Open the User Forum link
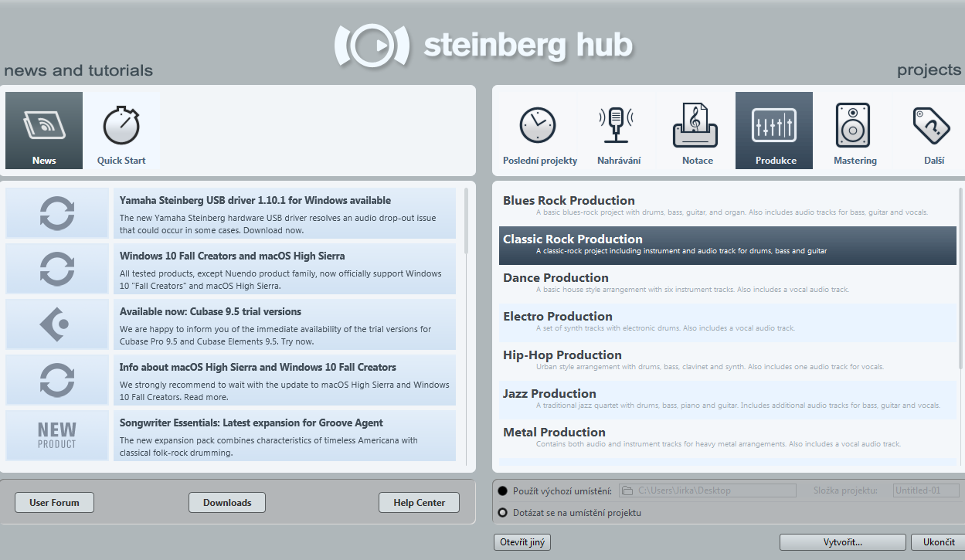Image resolution: width=965 pixels, height=560 pixels. click(54, 503)
